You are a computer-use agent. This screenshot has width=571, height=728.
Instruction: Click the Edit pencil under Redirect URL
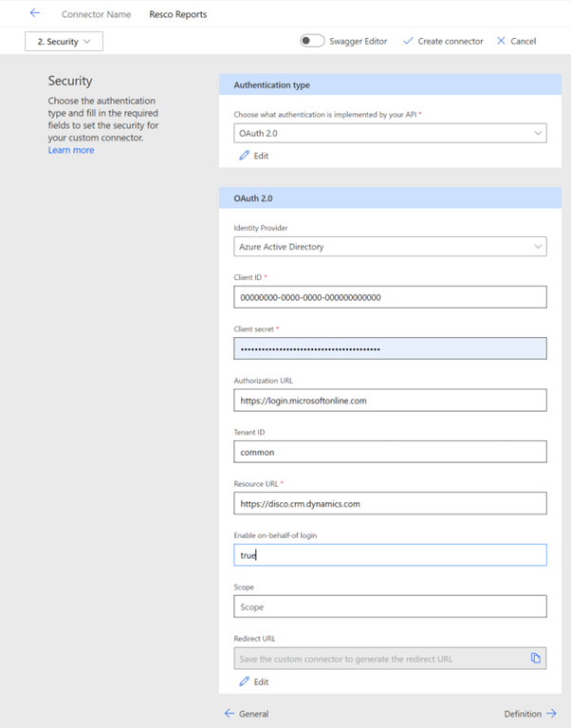coord(254,681)
